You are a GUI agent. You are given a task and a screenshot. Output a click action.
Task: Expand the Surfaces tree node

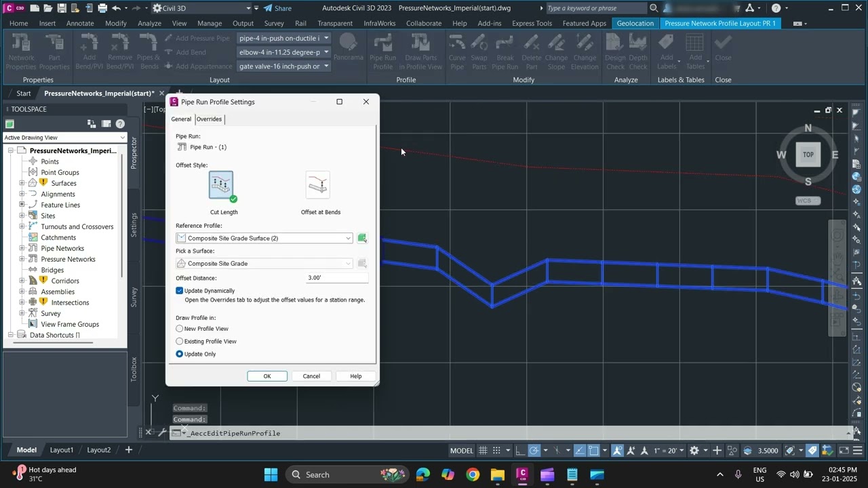(x=22, y=183)
